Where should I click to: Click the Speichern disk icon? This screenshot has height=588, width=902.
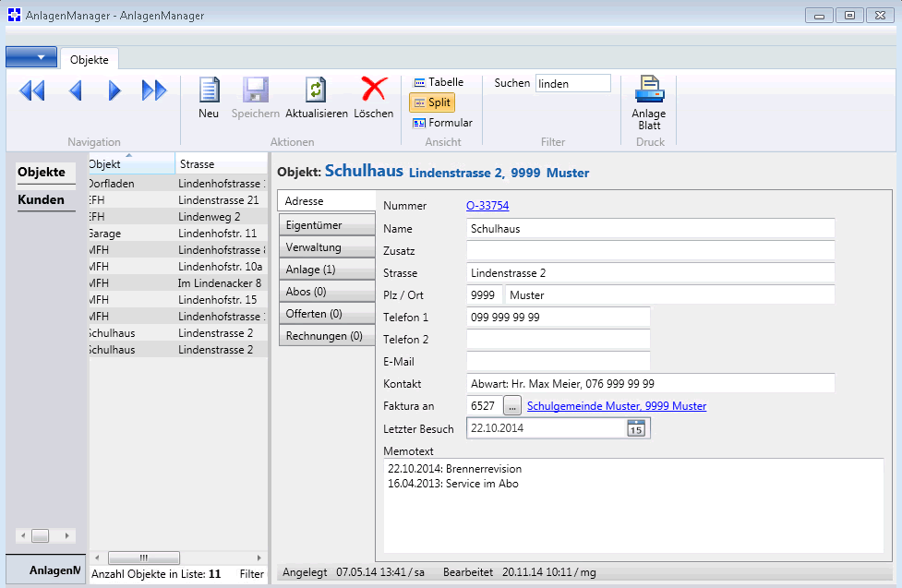point(256,90)
